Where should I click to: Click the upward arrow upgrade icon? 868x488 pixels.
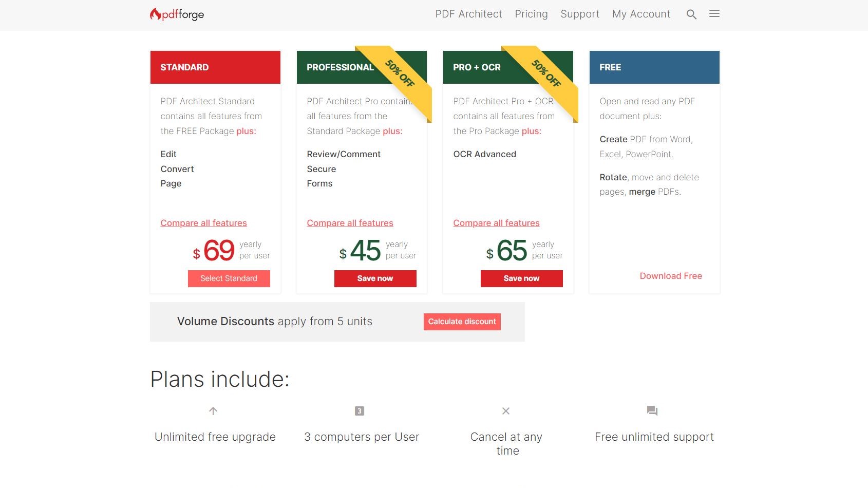[213, 411]
